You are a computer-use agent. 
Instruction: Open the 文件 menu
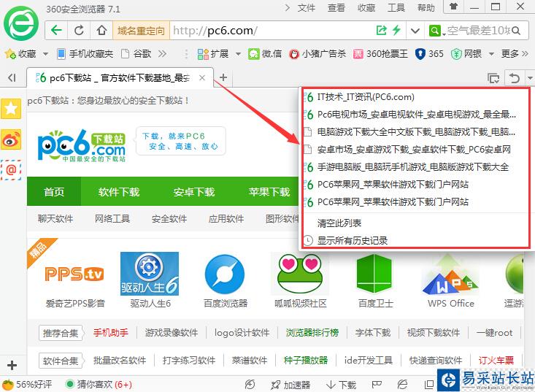pyautogui.click(x=306, y=7)
